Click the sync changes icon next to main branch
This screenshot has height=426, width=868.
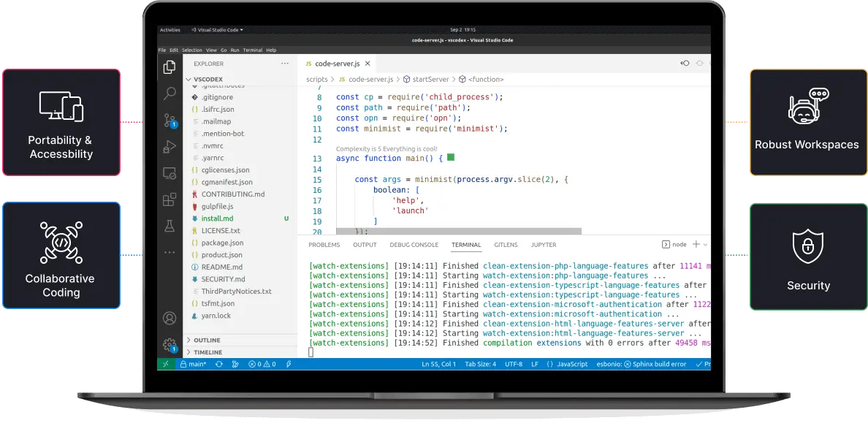(218, 363)
